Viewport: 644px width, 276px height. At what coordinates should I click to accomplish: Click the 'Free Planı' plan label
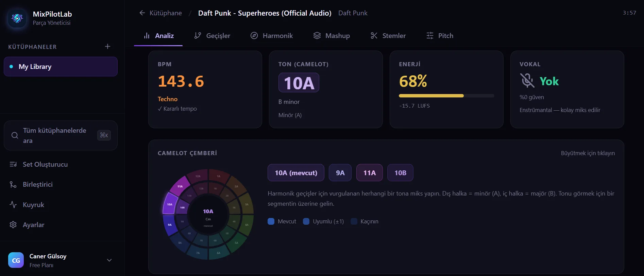click(41, 265)
